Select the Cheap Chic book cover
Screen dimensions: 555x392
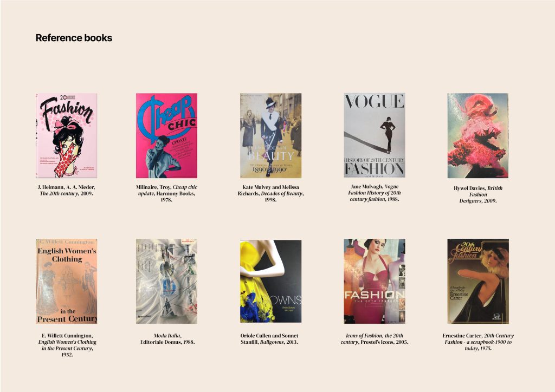click(x=166, y=135)
